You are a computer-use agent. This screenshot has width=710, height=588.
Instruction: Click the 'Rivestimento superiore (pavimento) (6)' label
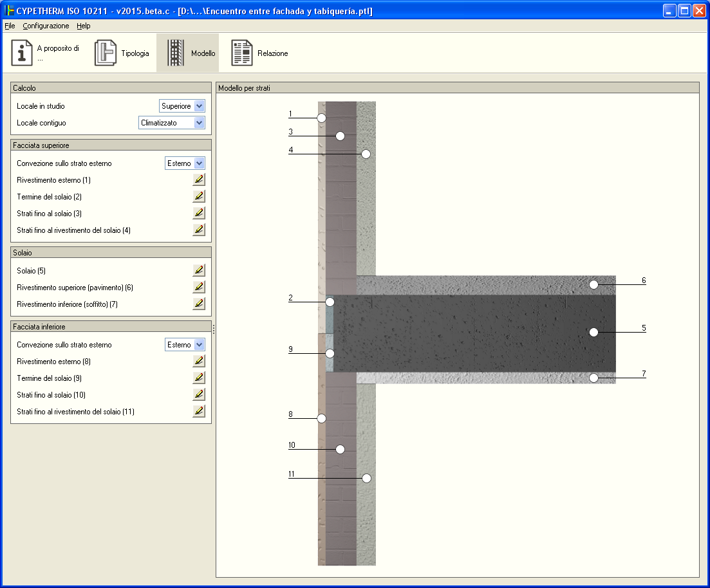click(75, 288)
